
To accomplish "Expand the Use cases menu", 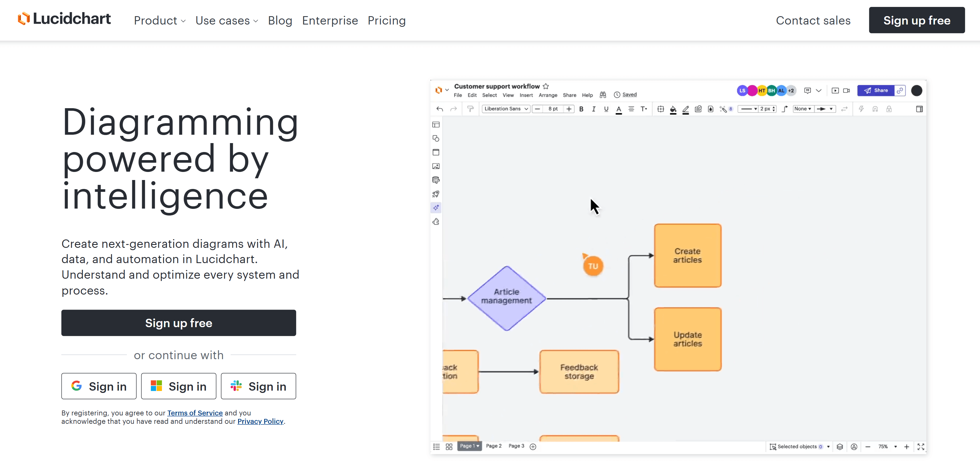I will (x=227, y=20).
